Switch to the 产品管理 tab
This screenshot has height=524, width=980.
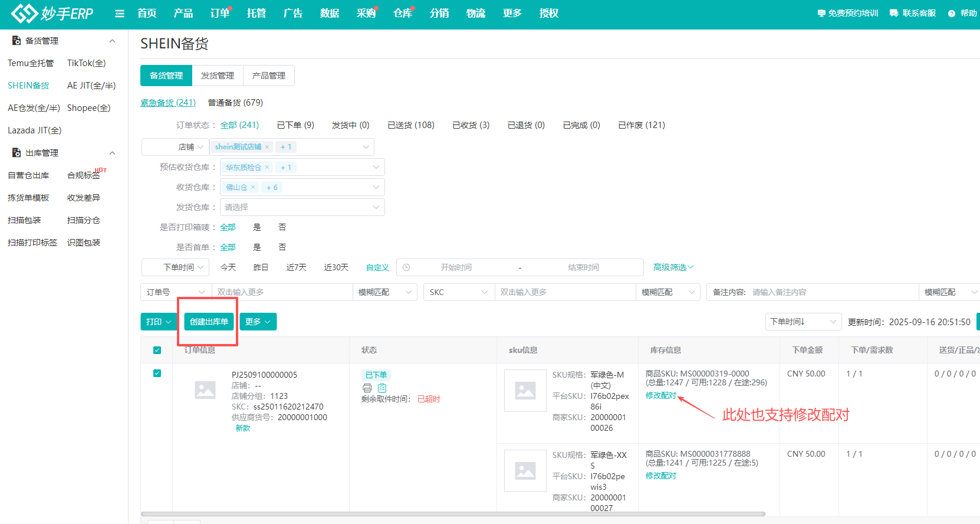269,76
